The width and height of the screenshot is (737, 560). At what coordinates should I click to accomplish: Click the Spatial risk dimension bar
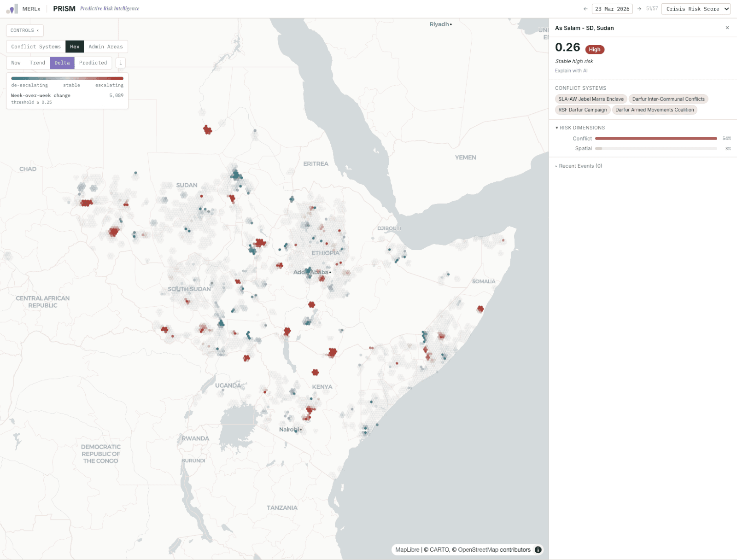pos(656,148)
